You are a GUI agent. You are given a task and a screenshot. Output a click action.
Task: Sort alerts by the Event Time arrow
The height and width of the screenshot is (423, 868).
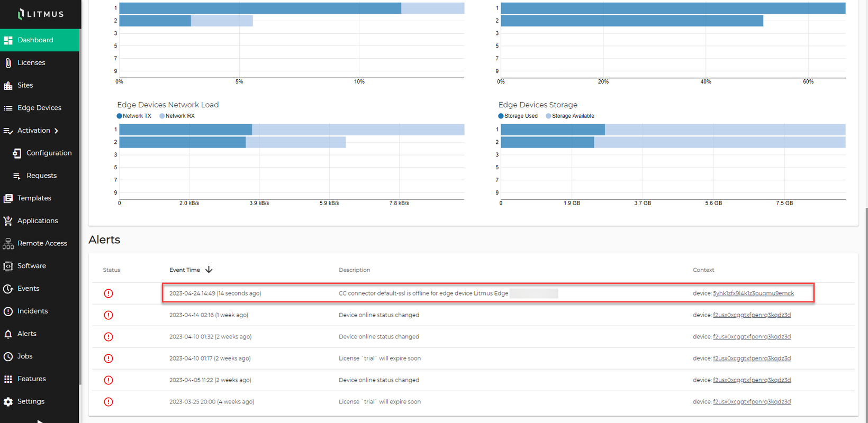pyautogui.click(x=209, y=270)
